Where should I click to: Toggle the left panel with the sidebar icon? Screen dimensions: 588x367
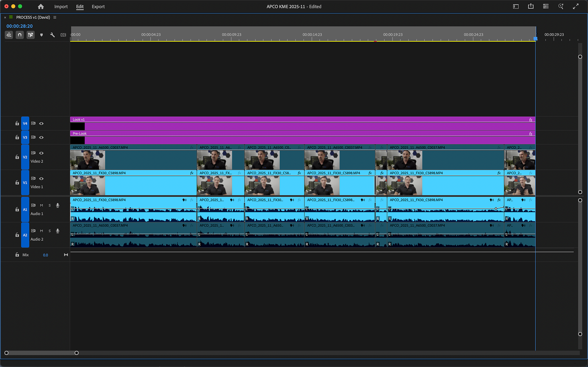pyautogui.click(x=516, y=6)
